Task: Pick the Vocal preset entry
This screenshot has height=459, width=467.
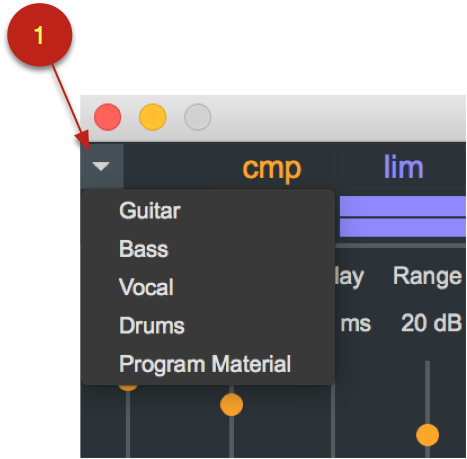Action: tap(146, 287)
